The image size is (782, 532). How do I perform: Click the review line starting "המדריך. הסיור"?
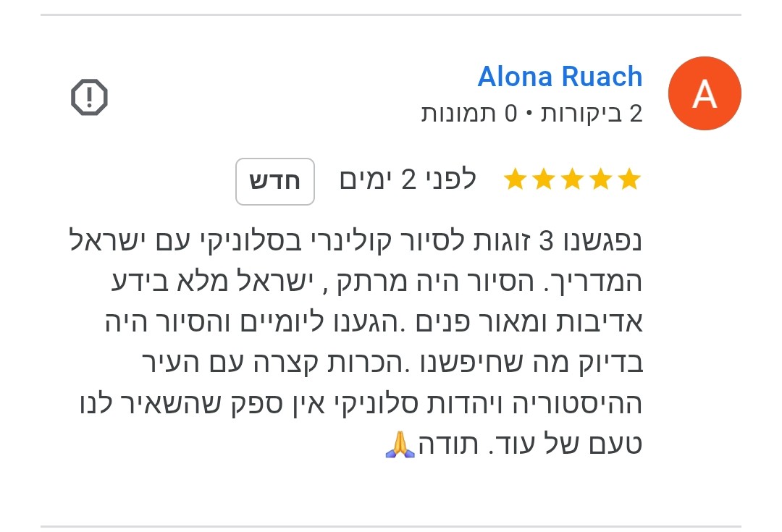tap(377, 282)
